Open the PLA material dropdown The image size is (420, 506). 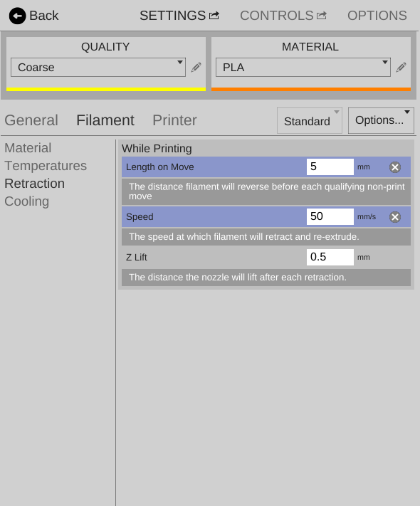pos(303,68)
